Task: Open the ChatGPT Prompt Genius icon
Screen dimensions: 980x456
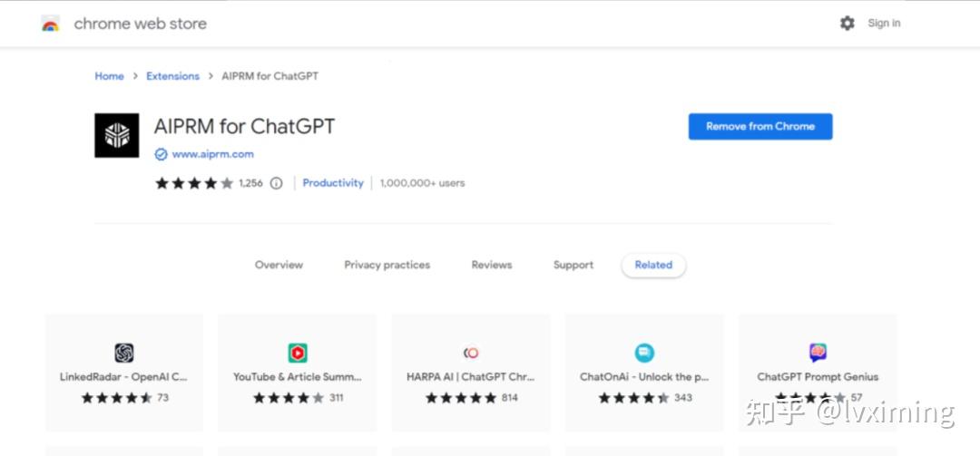Action: click(x=818, y=353)
